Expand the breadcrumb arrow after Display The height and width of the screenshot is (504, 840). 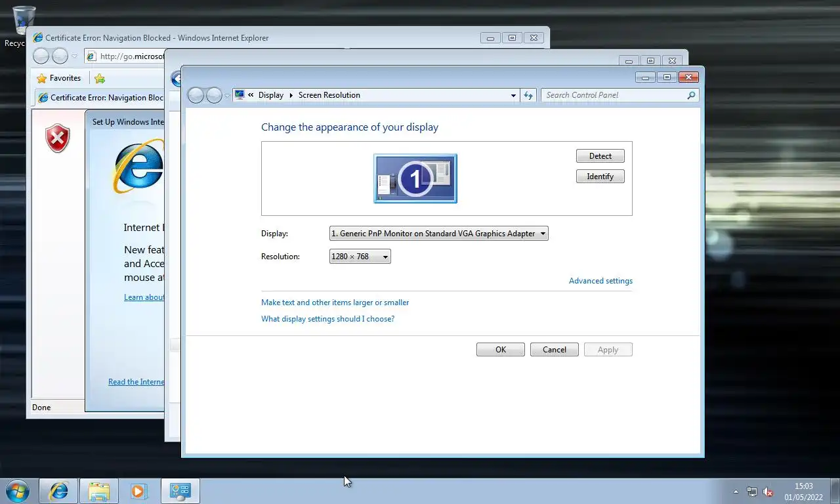coord(291,95)
